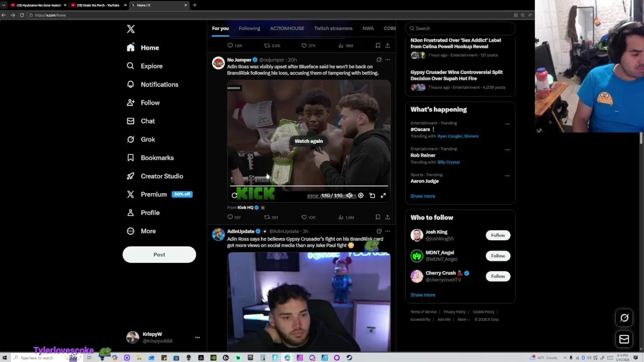Expand the More menu in the sidebar
The image size is (644, 362).
click(x=141, y=231)
